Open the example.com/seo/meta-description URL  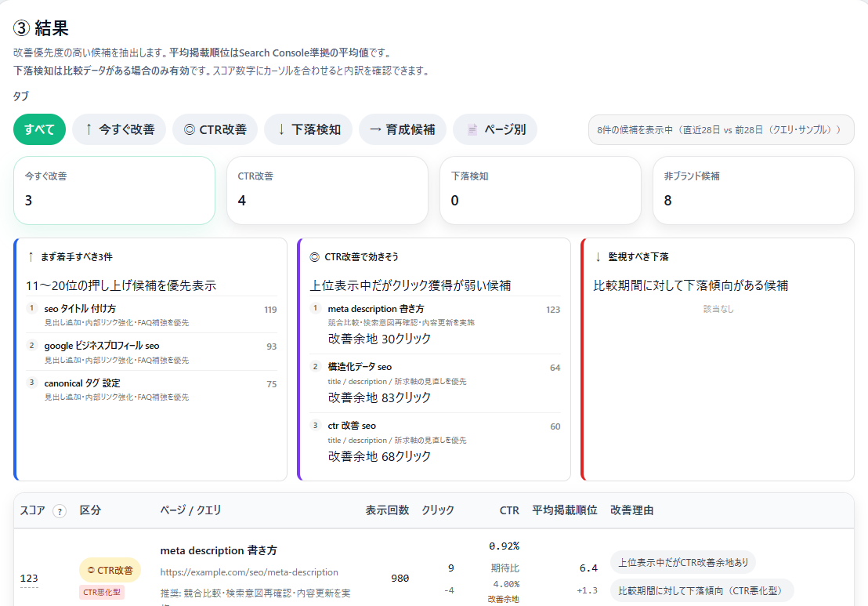249,572
